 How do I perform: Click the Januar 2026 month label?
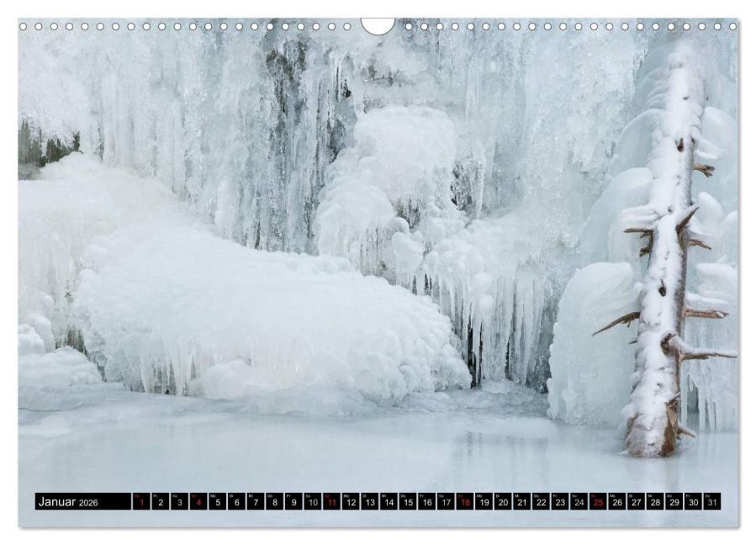pos(68,501)
